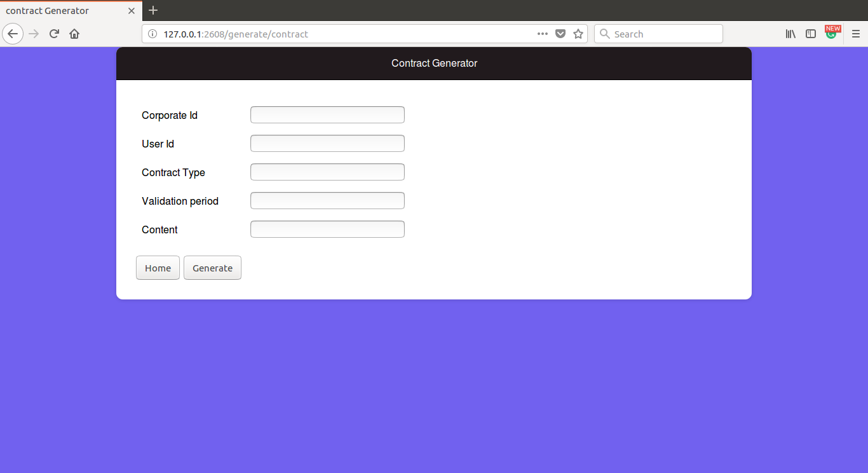Image resolution: width=868 pixels, height=473 pixels.
Task: Open page actions three-dot menu
Action: [x=543, y=34]
